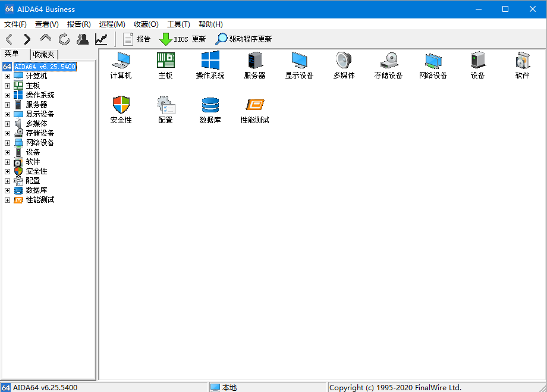Image resolution: width=547 pixels, height=392 pixels.
Task: Expand the 软件 tree node
Action: 7,162
